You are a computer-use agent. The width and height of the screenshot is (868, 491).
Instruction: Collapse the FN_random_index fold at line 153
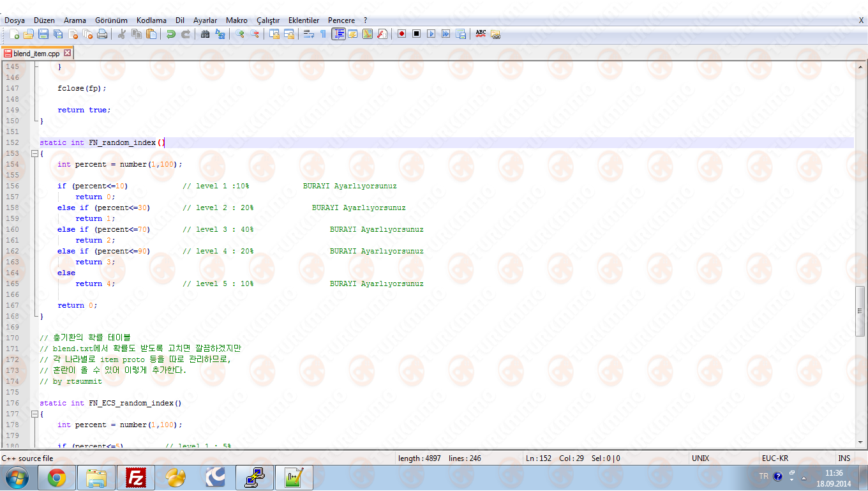pos(34,153)
